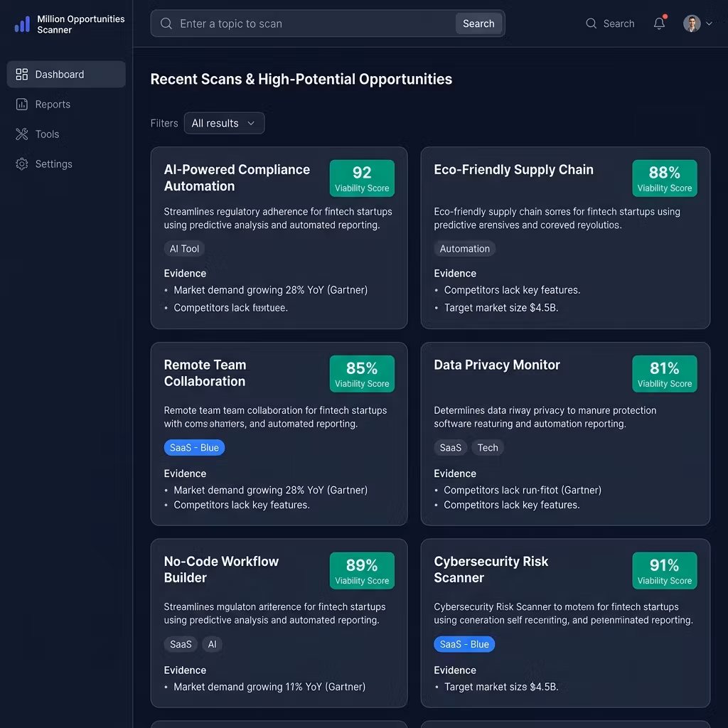Expand the chevron beside the profile avatar
Viewport: 728px width, 728px height.
(709, 23)
